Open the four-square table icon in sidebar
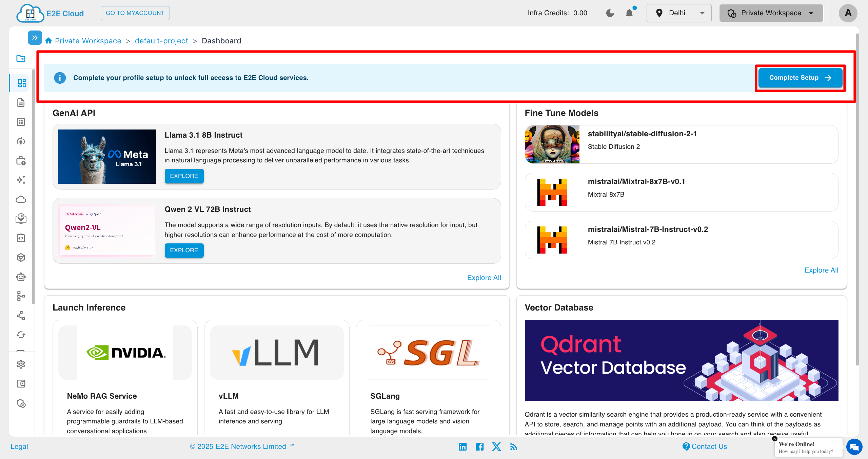Image resolution: width=868 pixels, height=459 pixels. (21, 122)
